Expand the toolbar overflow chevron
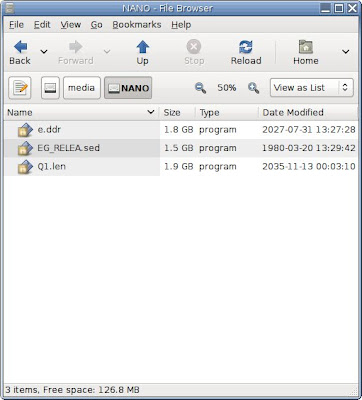This screenshot has height=400, width=362. (346, 52)
